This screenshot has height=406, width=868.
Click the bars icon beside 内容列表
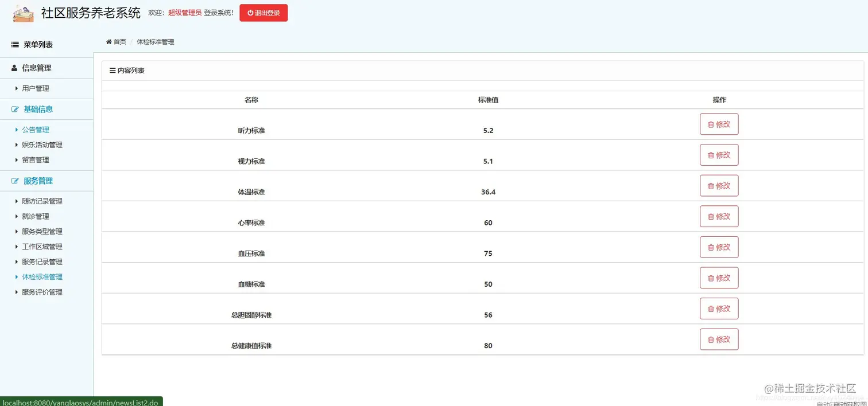[x=113, y=71]
